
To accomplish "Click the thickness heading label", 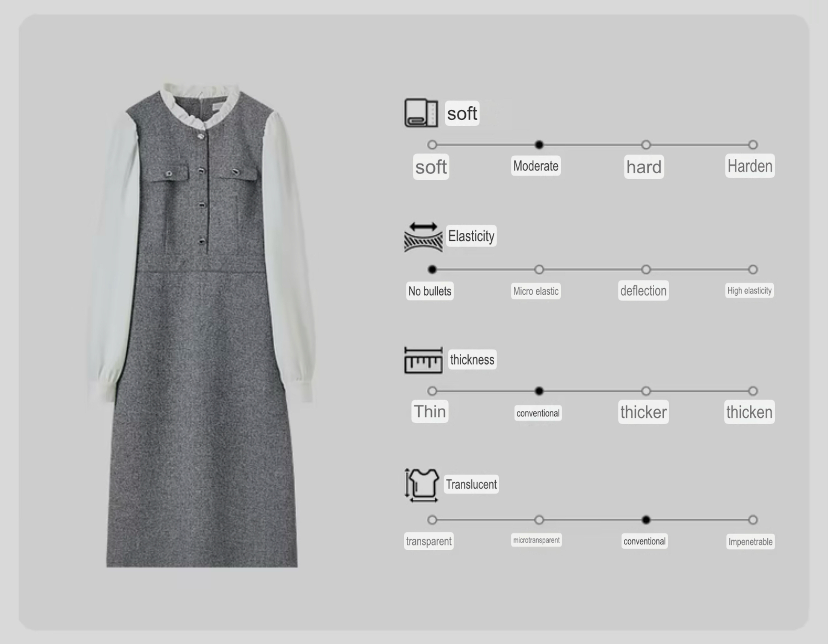I will coord(472,360).
